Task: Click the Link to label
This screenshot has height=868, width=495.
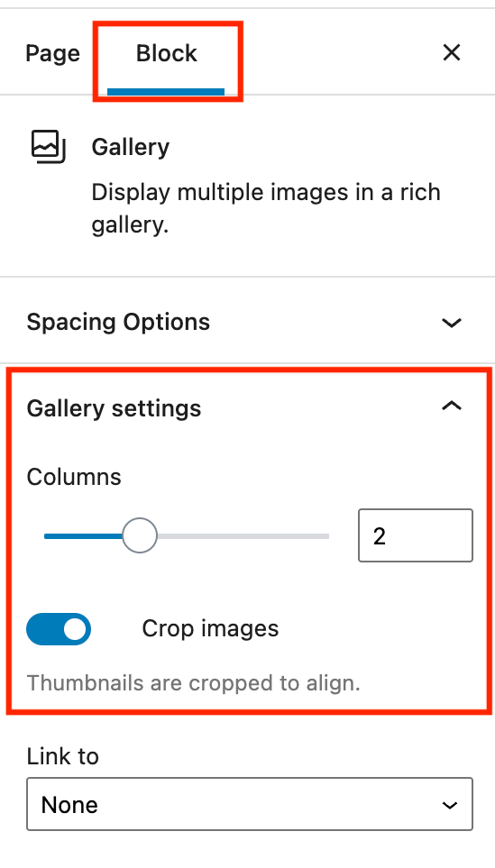Action: click(62, 755)
